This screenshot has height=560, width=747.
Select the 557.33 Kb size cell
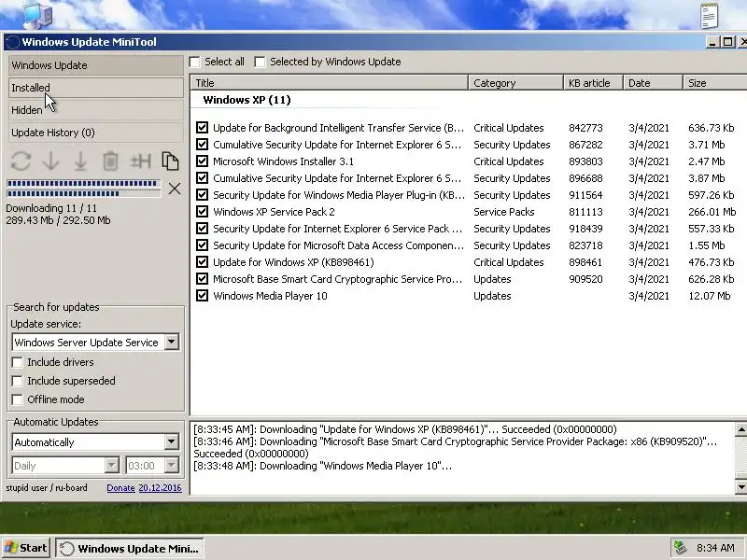coord(711,229)
